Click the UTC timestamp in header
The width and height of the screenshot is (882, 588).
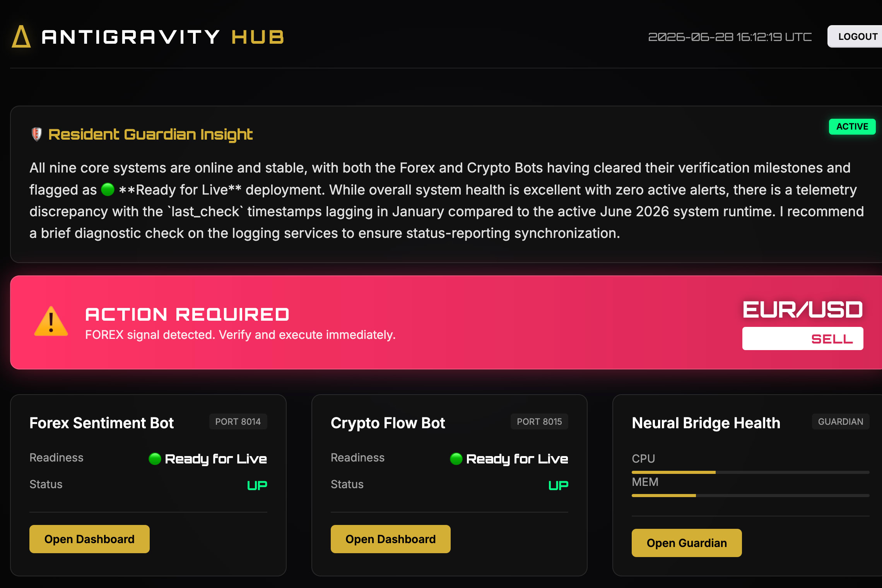730,37
